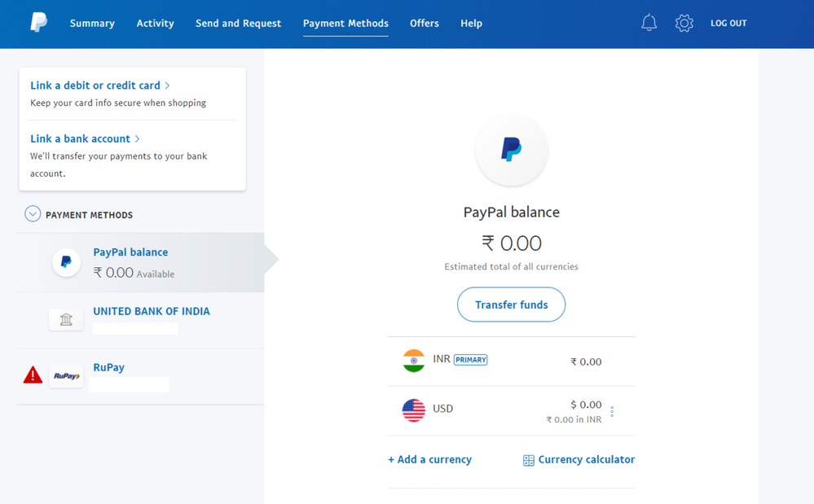Click the '₹ 0.00 Available' sidebar text
Viewport: 814px width, 504px height.
[134, 273]
